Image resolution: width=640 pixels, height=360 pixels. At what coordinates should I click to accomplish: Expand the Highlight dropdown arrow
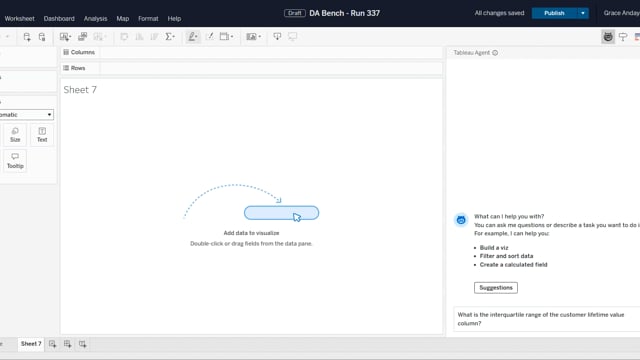(x=197, y=37)
